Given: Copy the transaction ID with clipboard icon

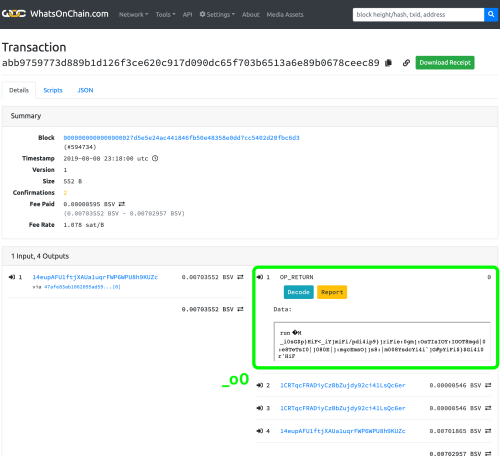Looking at the screenshot, I should click(x=388, y=63).
